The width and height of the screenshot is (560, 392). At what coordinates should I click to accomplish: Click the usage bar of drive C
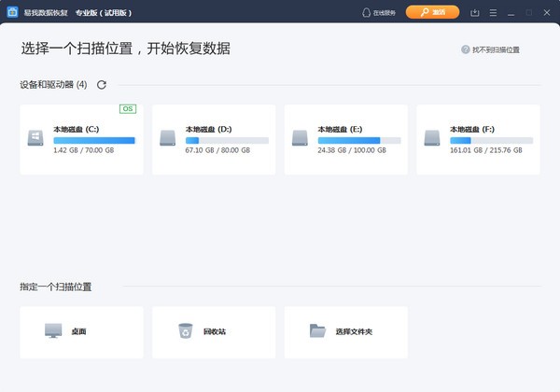93,140
